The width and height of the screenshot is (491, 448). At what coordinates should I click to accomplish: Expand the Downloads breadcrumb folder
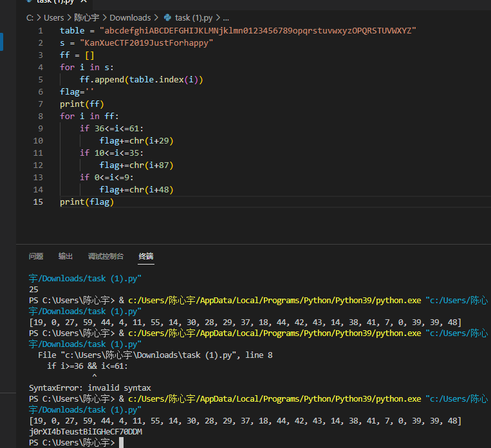[x=130, y=18]
